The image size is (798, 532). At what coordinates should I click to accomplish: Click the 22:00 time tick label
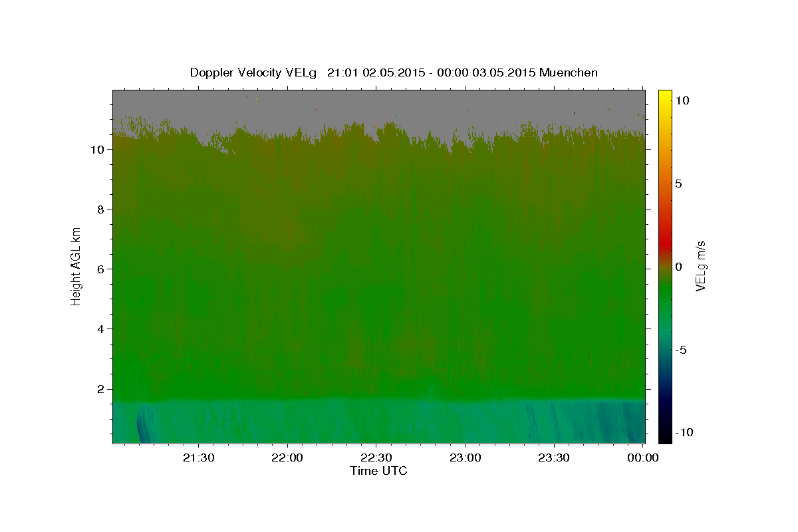click(x=287, y=458)
